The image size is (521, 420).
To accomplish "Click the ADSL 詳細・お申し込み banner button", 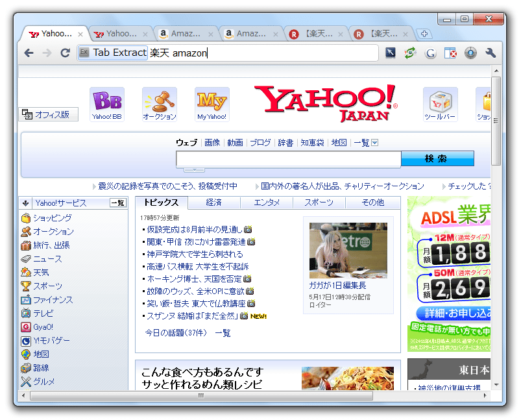I will point(454,313).
